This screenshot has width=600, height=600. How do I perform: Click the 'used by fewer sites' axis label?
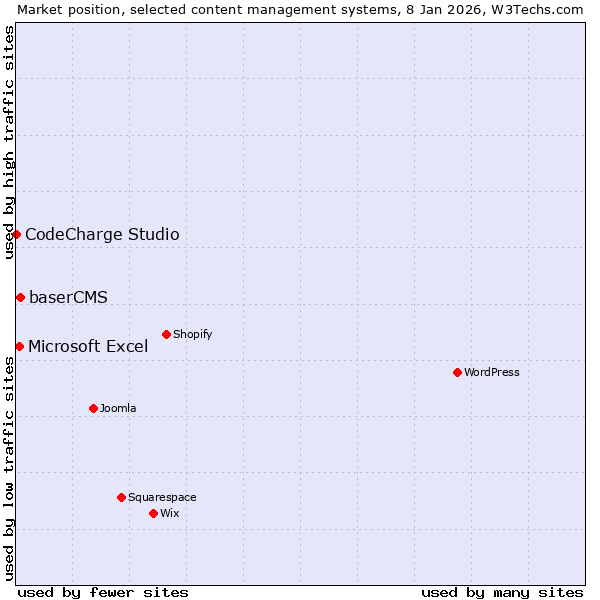pos(103,593)
